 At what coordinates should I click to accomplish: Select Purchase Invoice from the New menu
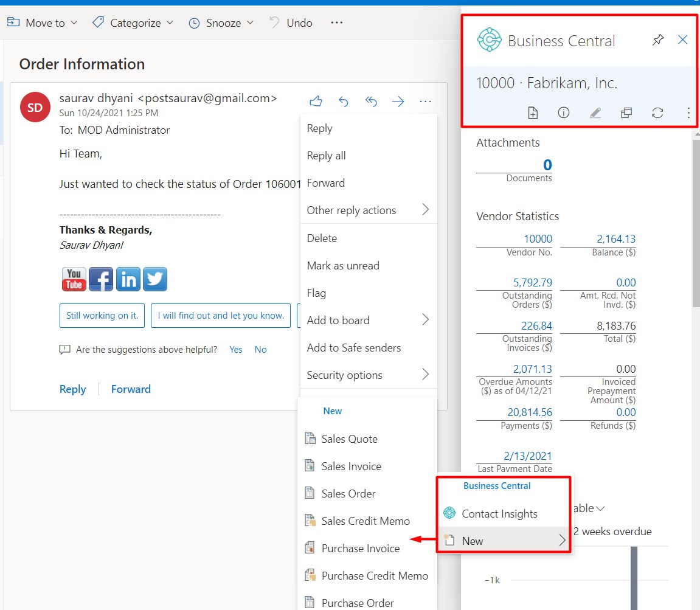click(360, 548)
